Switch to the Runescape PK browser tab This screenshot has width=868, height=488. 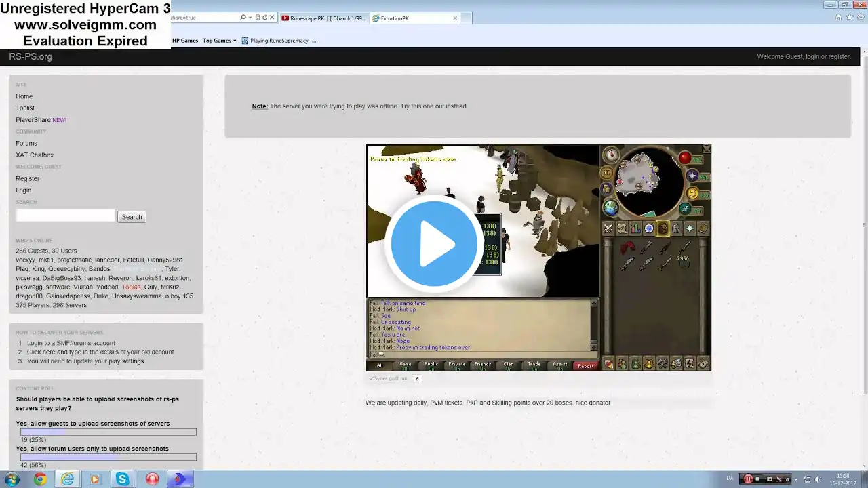pos(323,18)
